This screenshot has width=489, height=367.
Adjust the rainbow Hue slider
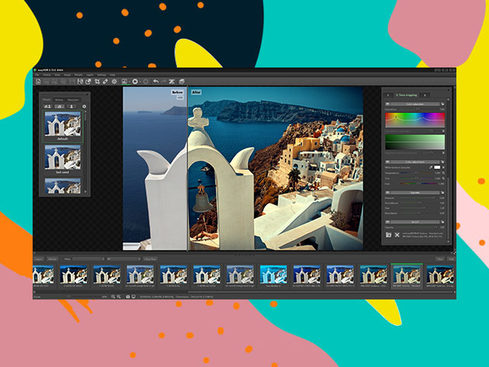coord(418,183)
